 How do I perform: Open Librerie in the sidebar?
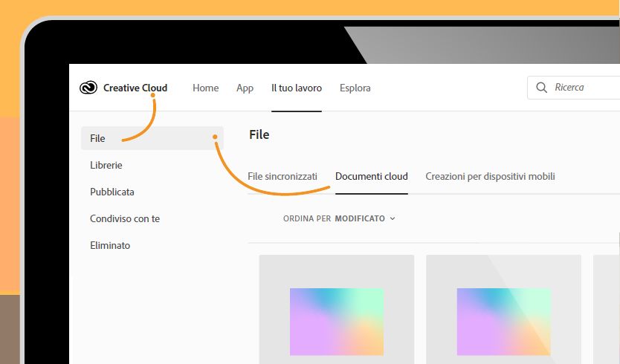pyautogui.click(x=106, y=165)
